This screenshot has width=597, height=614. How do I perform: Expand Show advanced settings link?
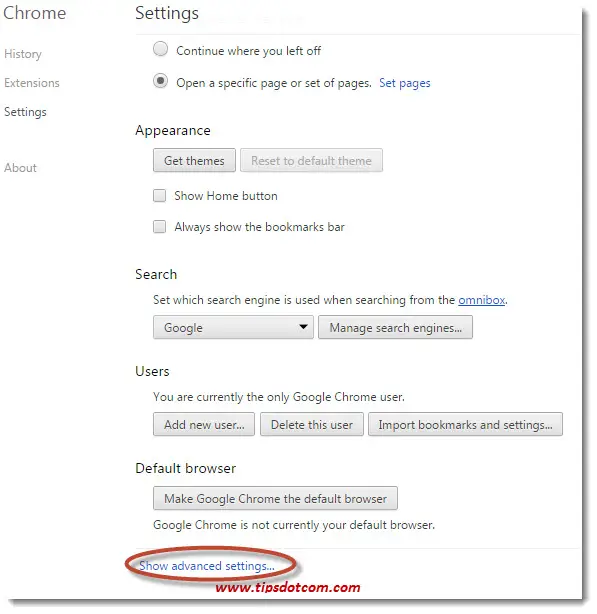(x=207, y=566)
